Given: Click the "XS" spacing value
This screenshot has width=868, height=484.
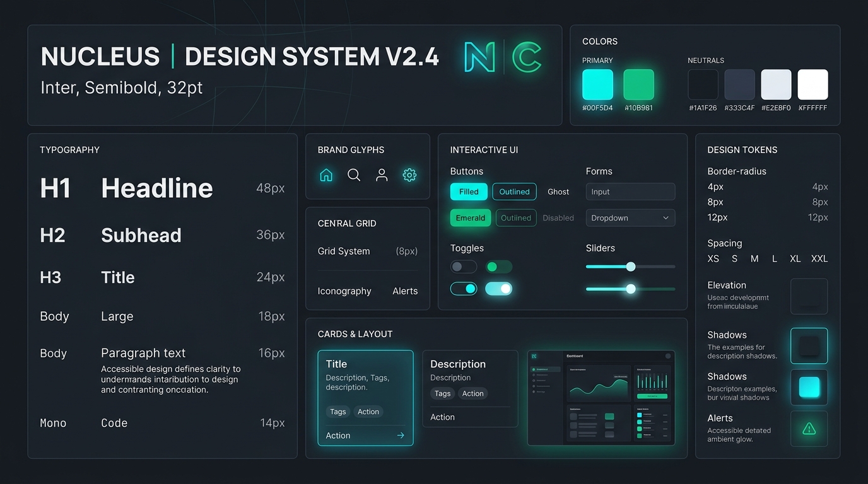Looking at the screenshot, I should (713, 258).
